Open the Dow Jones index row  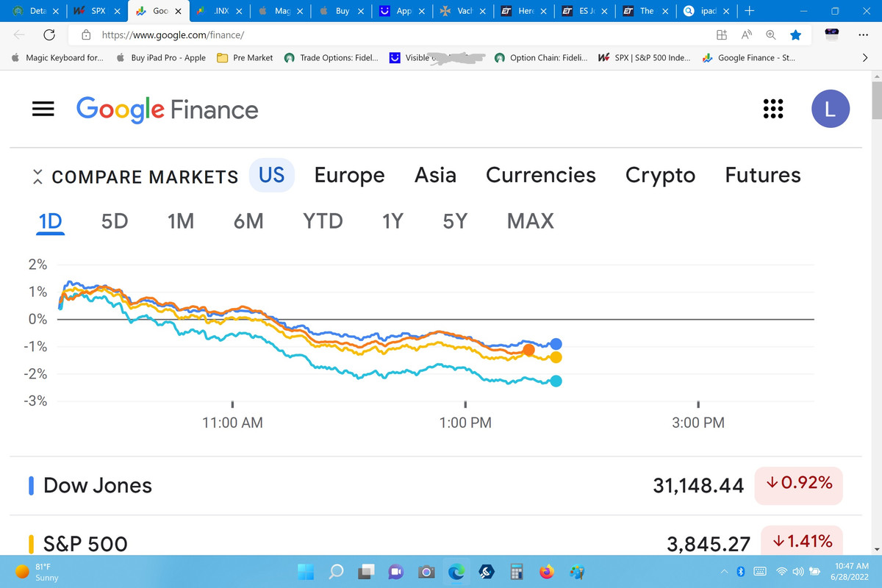[436, 485]
